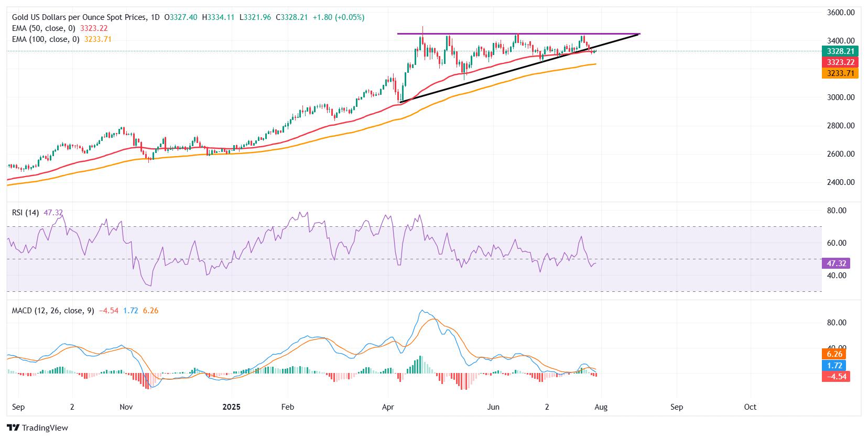Viewport: 868px width, 439px height.
Task: Click the Sep label at timeline start
Action: 18,407
